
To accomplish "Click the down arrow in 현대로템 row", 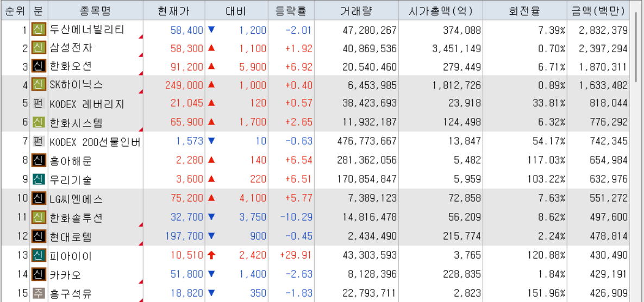I will [211, 236].
